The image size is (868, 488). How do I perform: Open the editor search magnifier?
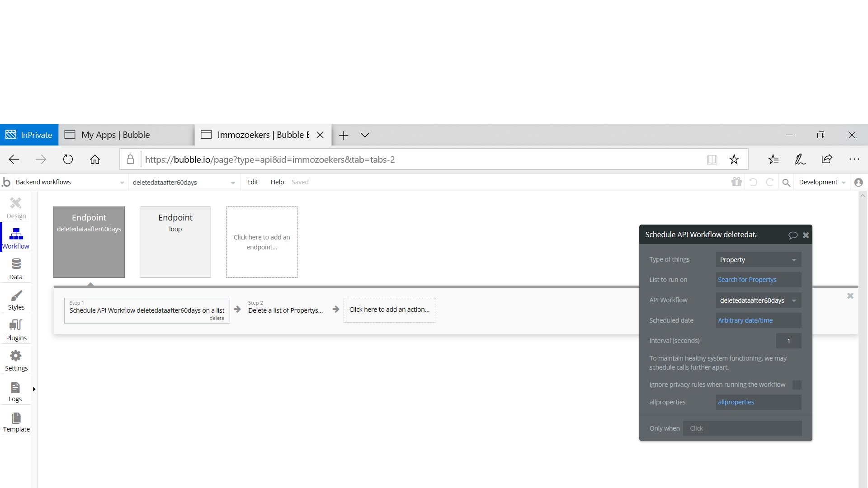(x=786, y=183)
